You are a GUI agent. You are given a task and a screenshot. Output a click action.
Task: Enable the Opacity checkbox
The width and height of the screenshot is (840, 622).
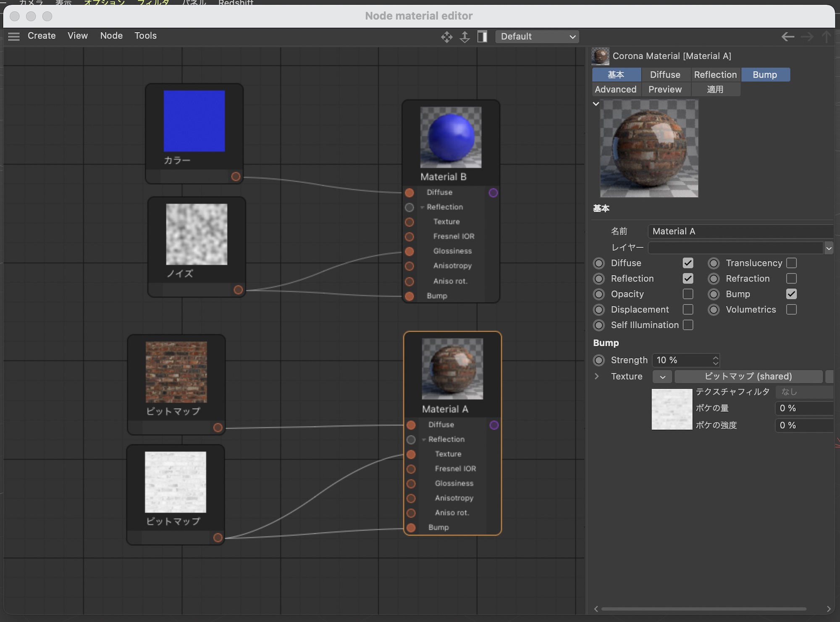(x=688, y=294)
